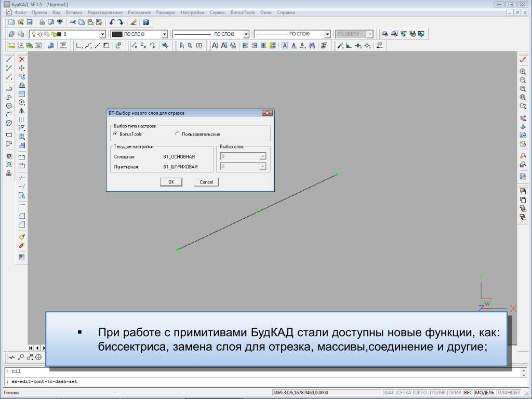Select the Пользовательские radio button
This screenshot has width=532, height=399.
(178, 134)
